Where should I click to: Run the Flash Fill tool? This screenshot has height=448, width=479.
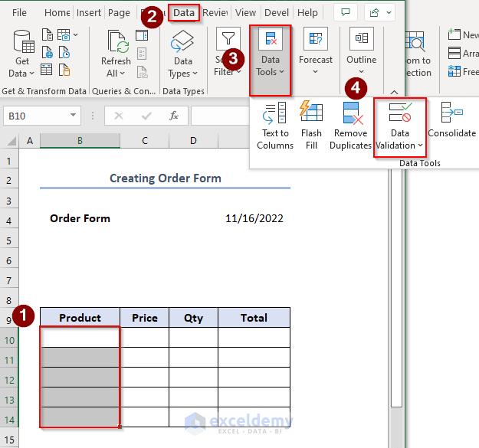tap(311, 126)
